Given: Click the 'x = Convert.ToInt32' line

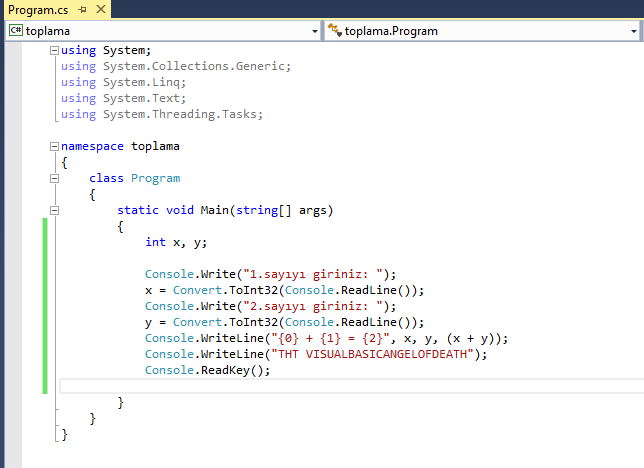Looking at the screenshot, I should click(284, 291).
